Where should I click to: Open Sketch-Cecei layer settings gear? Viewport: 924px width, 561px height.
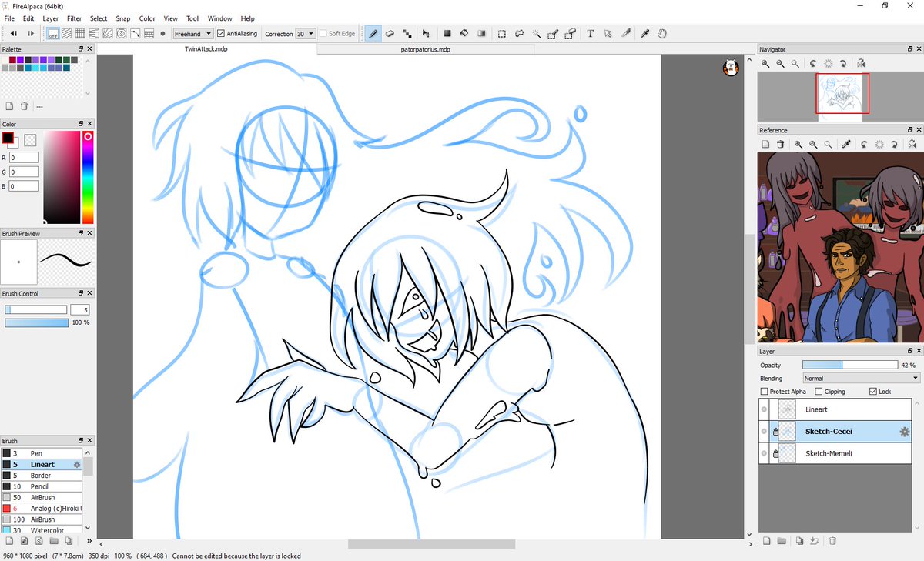pyautogui.click(x=905, y=432)
